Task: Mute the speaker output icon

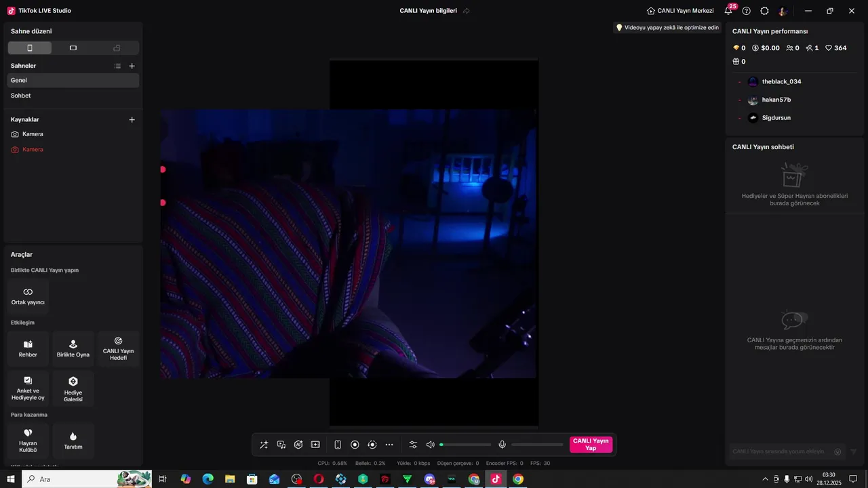Action: [x=430, y=445]
